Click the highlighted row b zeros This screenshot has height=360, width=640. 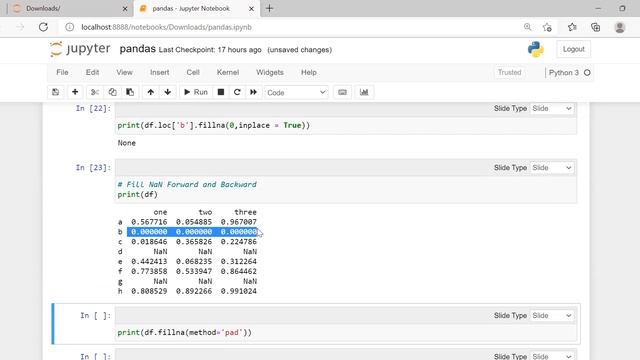pyautogui.click(x=192, y=232)
